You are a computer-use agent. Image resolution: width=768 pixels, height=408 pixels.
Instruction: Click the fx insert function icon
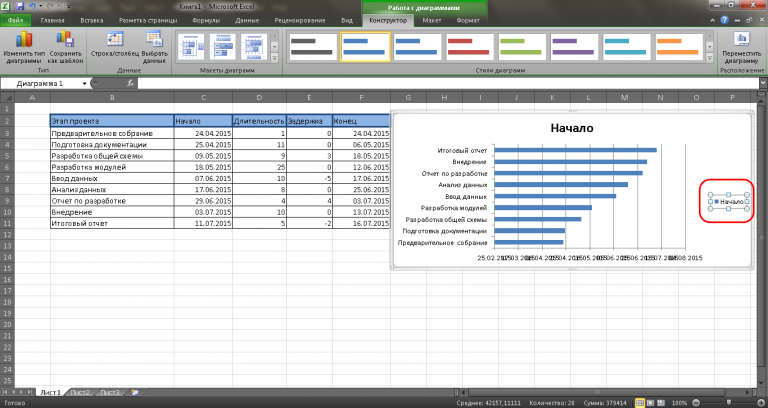point(130,84)
